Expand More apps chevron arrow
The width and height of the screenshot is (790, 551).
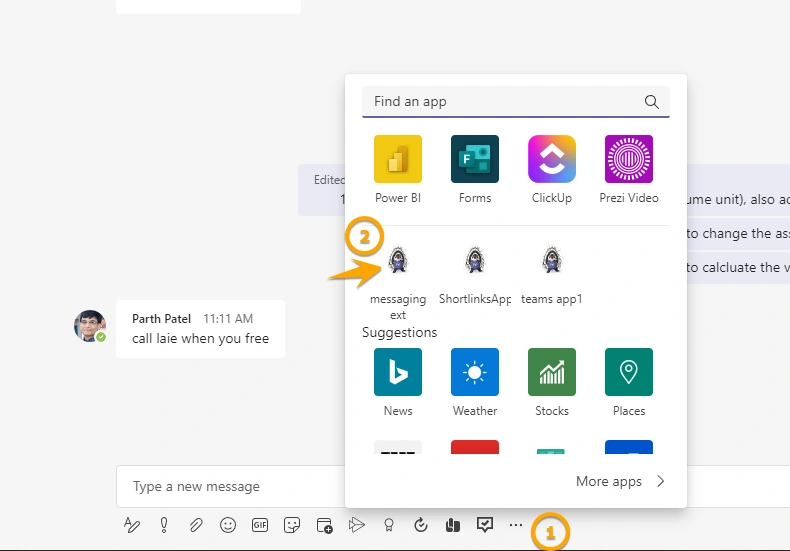[x=661, y=481]
